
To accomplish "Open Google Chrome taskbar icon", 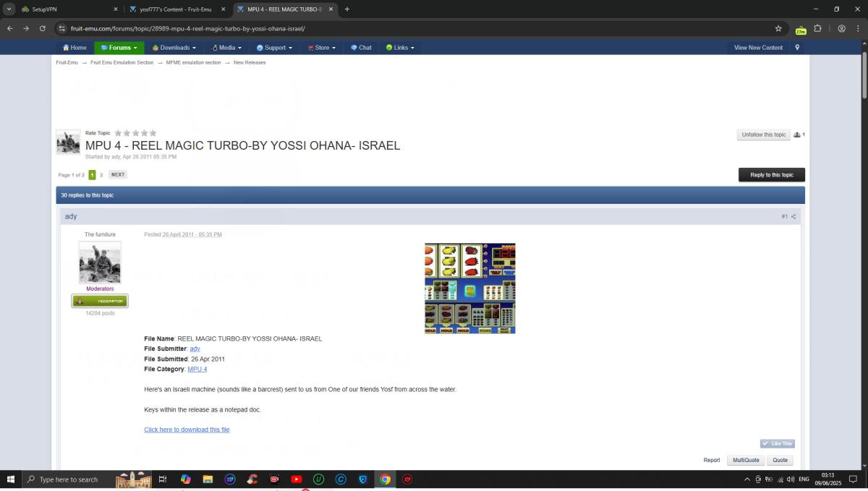I will click(x=385, y=479).
